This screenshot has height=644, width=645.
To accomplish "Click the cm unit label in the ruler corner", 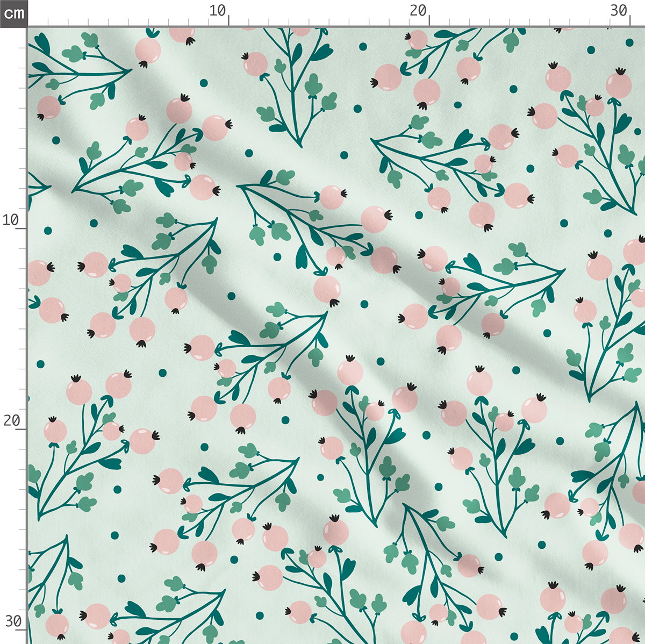I will 13,13.
